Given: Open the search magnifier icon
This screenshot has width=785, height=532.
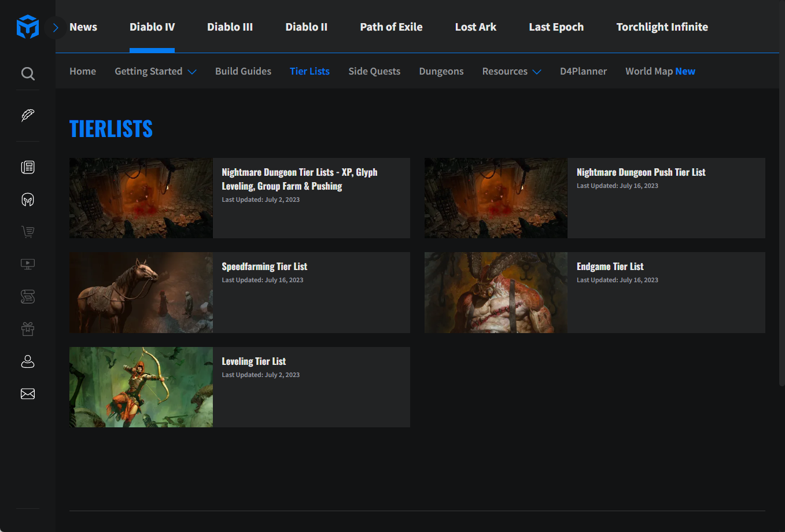Looking at the screenshot, I should tap(28, 73).
